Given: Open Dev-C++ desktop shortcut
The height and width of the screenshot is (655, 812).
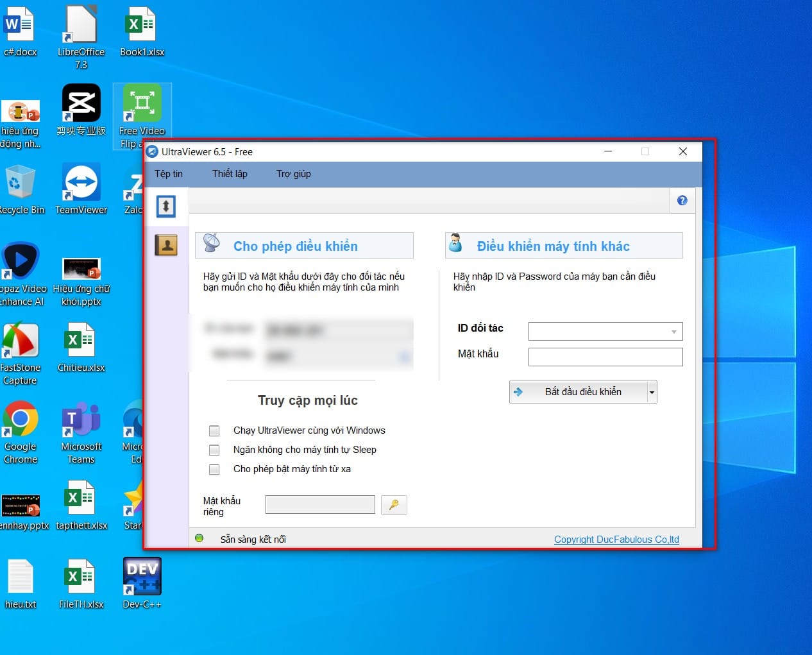Looking at the screenshot, I should (x=142, y=583).
